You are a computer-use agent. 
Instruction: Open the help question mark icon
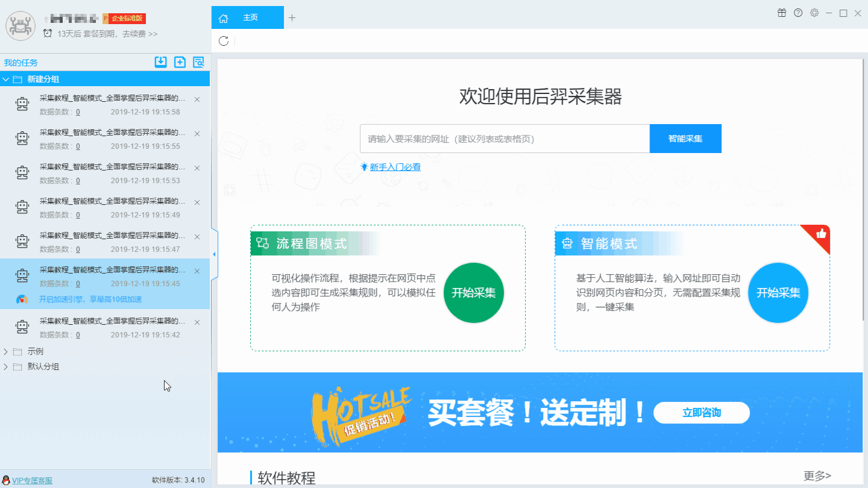coord(798,13)
